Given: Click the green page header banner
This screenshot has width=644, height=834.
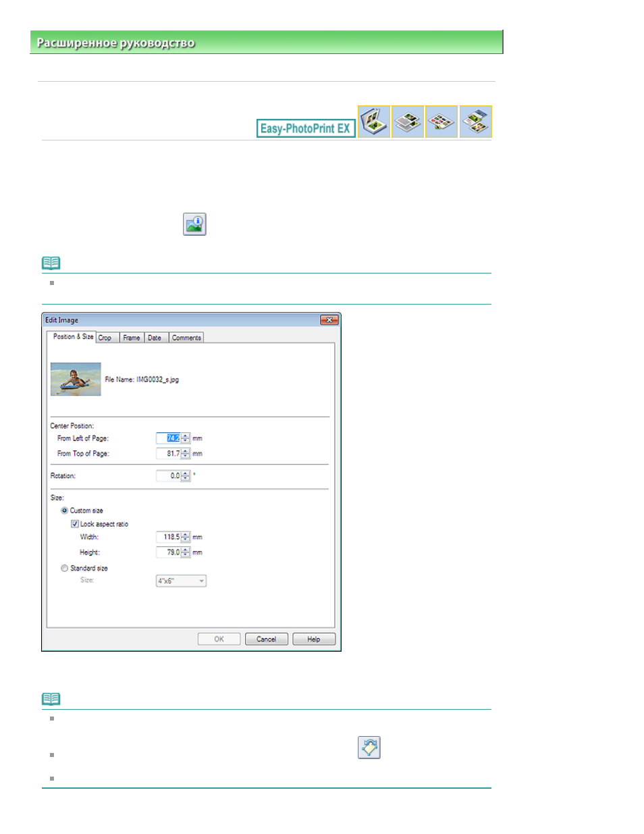Looking at the screenshot, I should [x=267, y=42].
